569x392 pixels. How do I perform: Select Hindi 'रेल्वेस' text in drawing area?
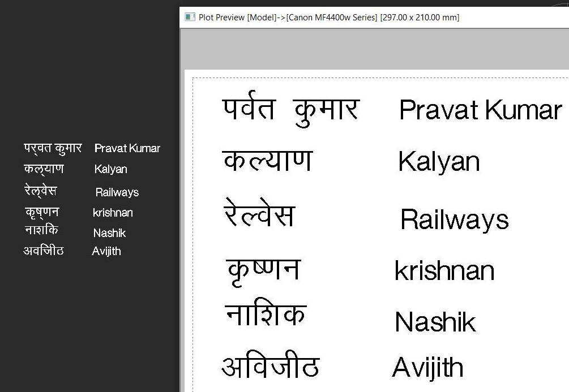pos(41,191)
